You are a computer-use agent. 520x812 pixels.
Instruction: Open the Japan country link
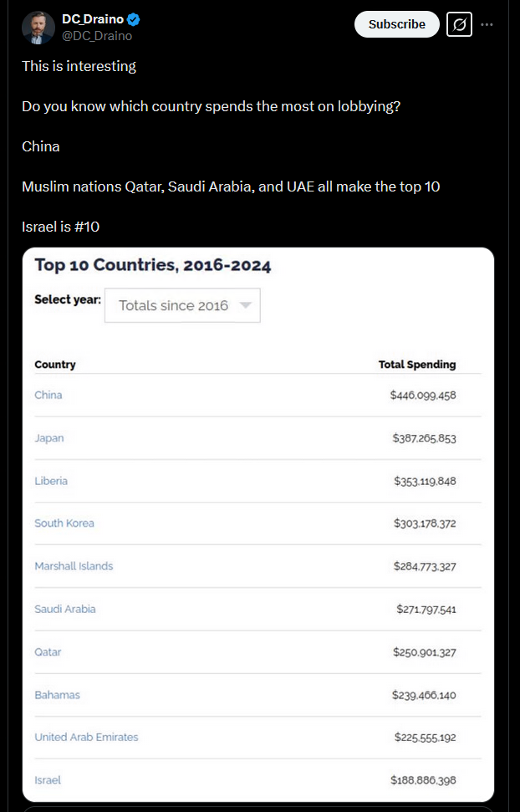(x=49, y=438)
